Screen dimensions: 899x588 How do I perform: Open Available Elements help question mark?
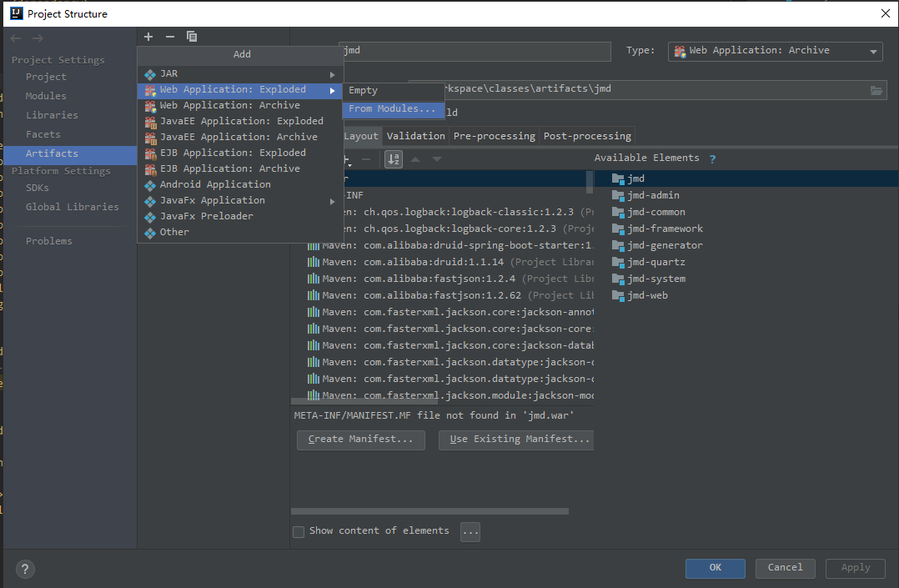pos(712,159)
